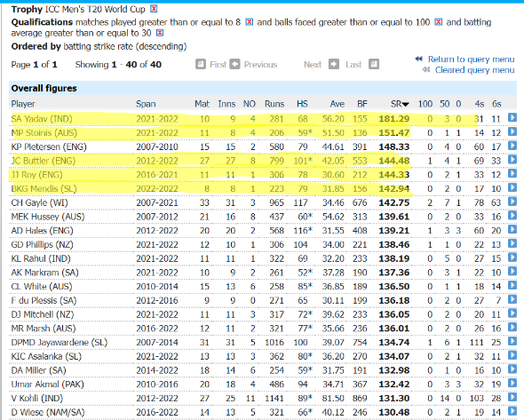Image resolution: width=524 pixels, height=420 pixels.
Task: Click the Last page icon
Action: pos(374,64)
